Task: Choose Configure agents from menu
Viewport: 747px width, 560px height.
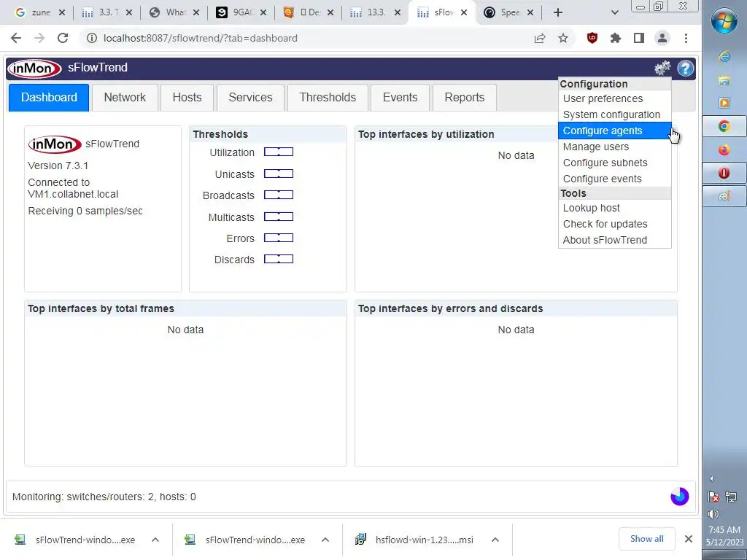Action: tap(614, 131)
